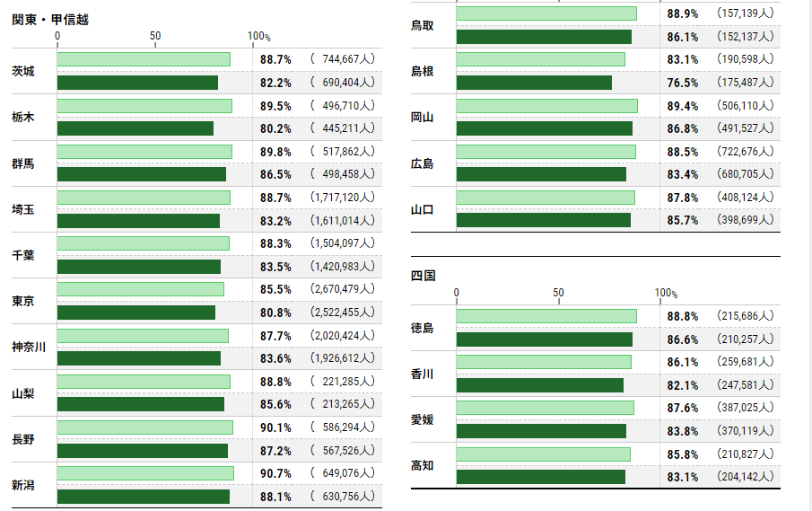Click the light green bar for 島根
Viewport: 812px width, 511px height.
click(541, 59)
